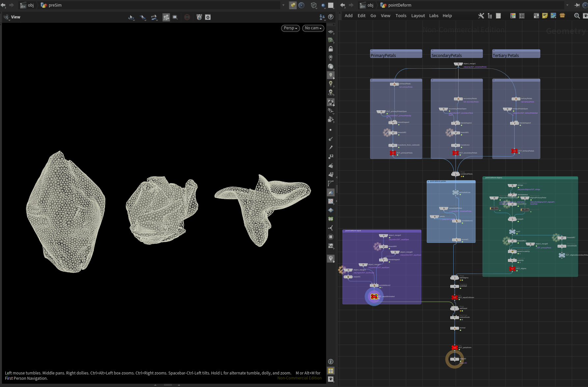
Task: Open the tree view icon in network toolbar
Action: (490, 15)
